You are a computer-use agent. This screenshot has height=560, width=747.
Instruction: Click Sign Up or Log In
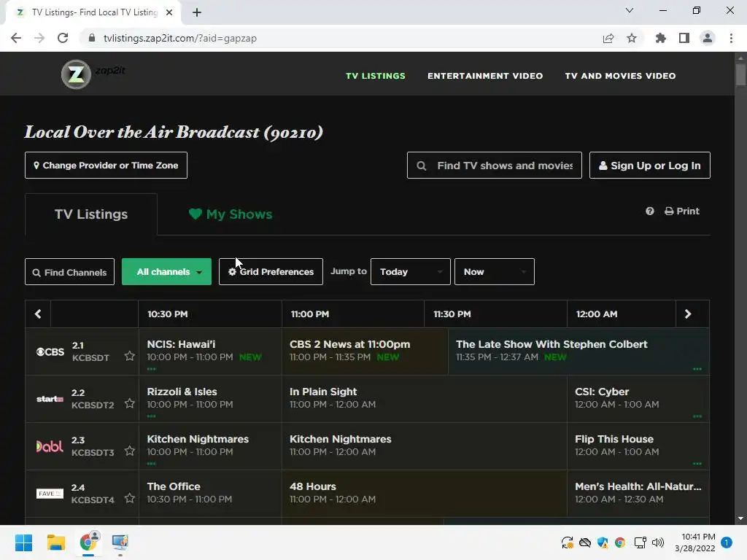tap(650, 166)
